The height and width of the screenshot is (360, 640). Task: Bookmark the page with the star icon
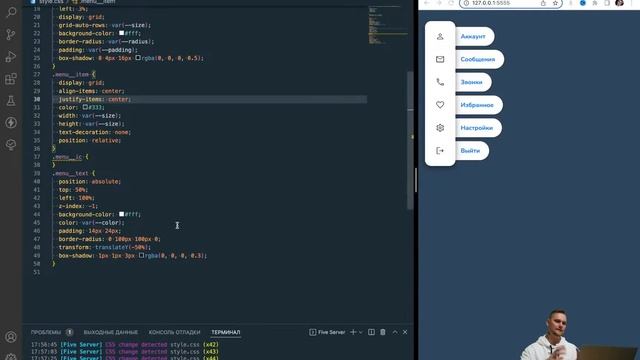[x=555, y=3]
